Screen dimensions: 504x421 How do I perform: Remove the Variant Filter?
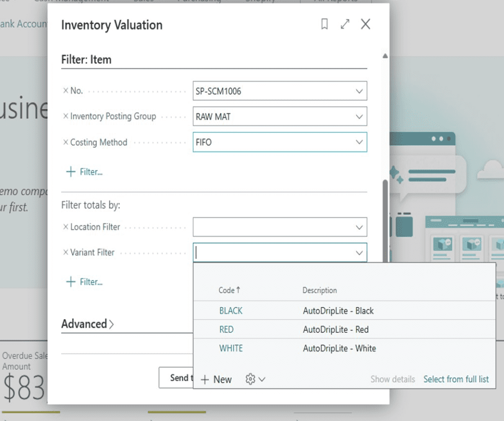click(65, 252)
